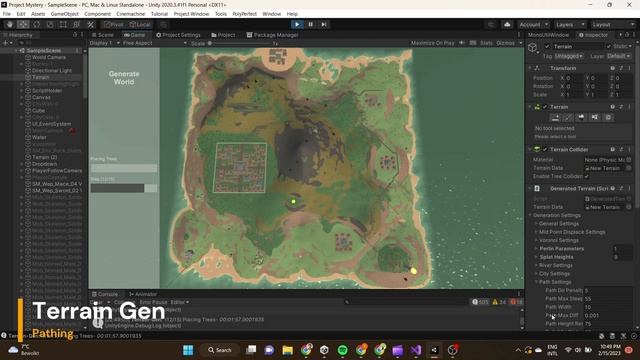Toggle Local handle rotation
This screenshot has width=640, height=360.
tap(140, 24)
